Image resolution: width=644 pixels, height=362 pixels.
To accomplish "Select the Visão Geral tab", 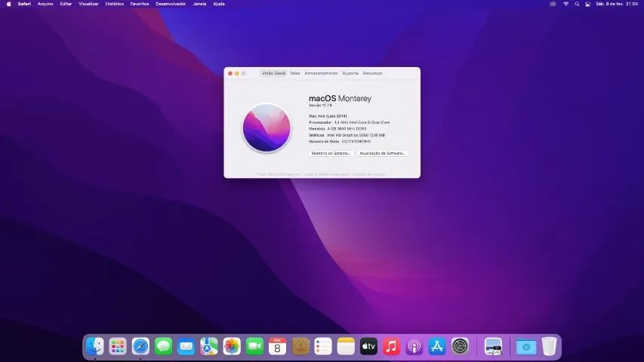I will (273, 73).
